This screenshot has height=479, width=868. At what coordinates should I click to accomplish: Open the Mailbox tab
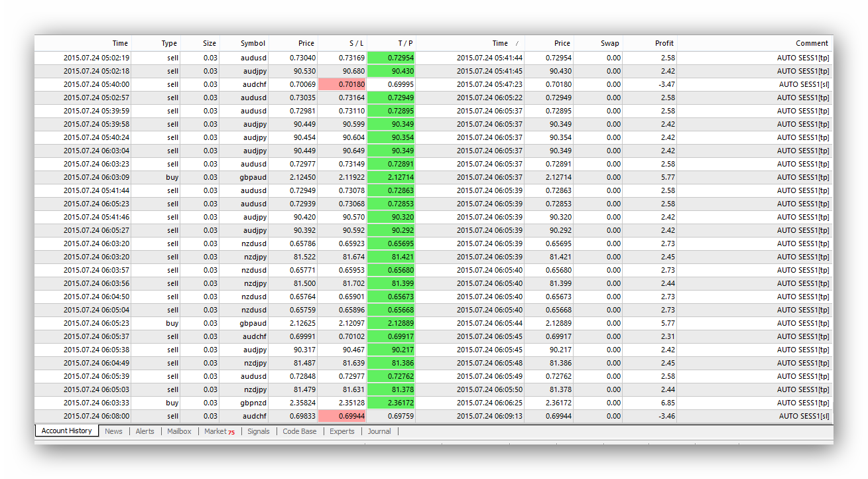click(x=179, y=431)
